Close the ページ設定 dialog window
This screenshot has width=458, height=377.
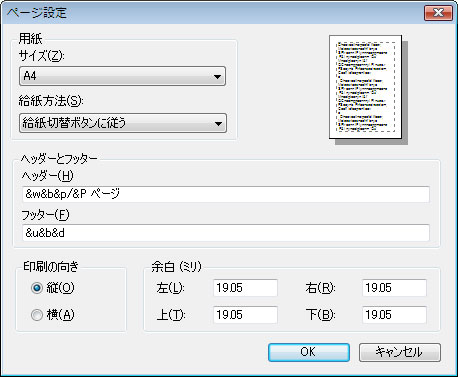click(x=438, y=13)
